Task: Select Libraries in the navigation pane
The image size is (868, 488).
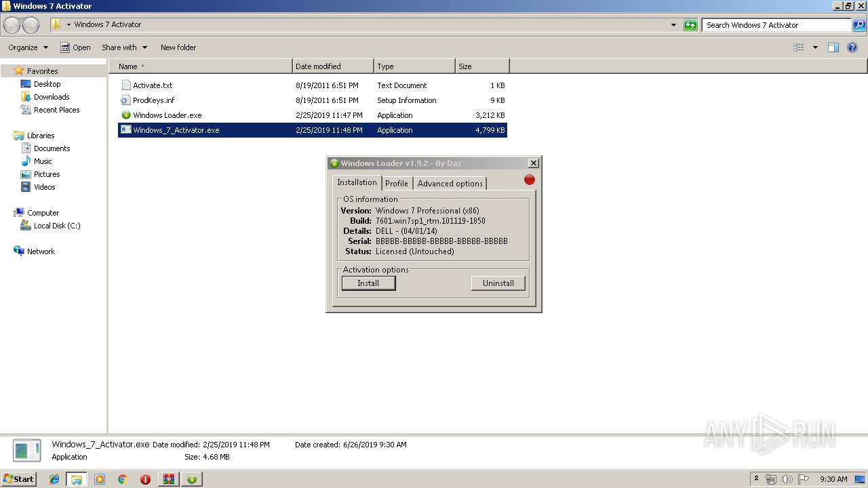Action: [x=41, y=136]
